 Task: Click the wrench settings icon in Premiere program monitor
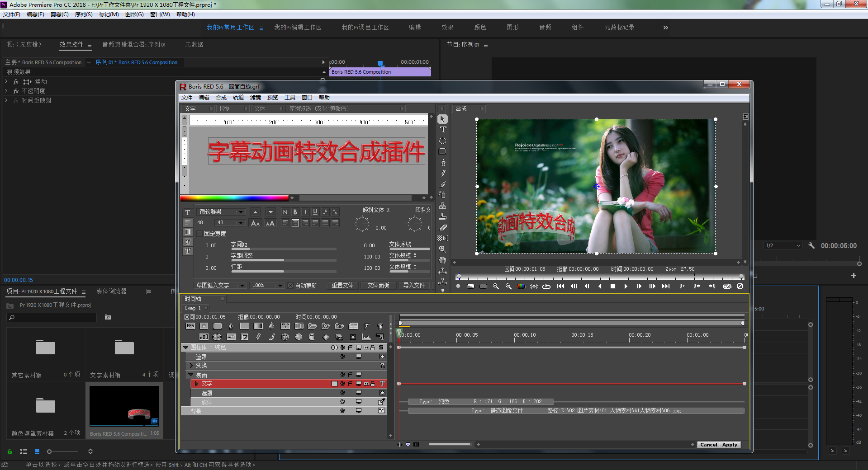point(811,245)
